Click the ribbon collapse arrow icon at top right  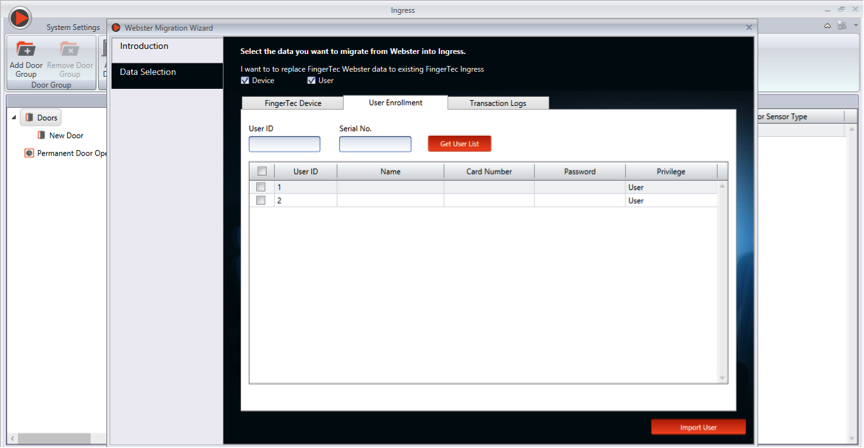(827, 26)
